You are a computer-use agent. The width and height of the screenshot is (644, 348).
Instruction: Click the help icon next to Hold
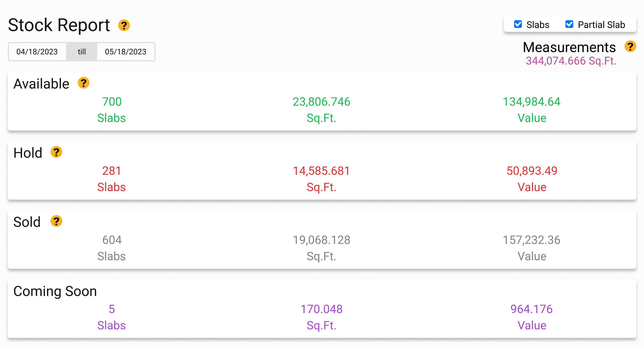point(56,152)
